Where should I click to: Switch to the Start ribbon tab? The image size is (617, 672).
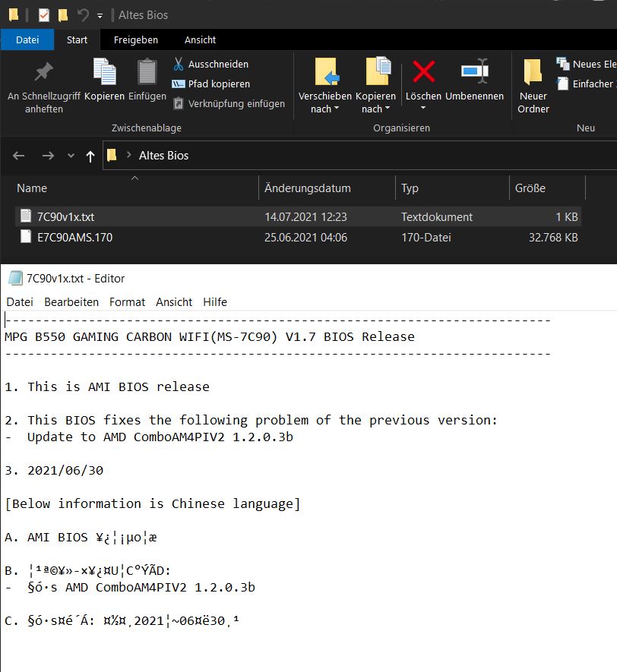78,39
